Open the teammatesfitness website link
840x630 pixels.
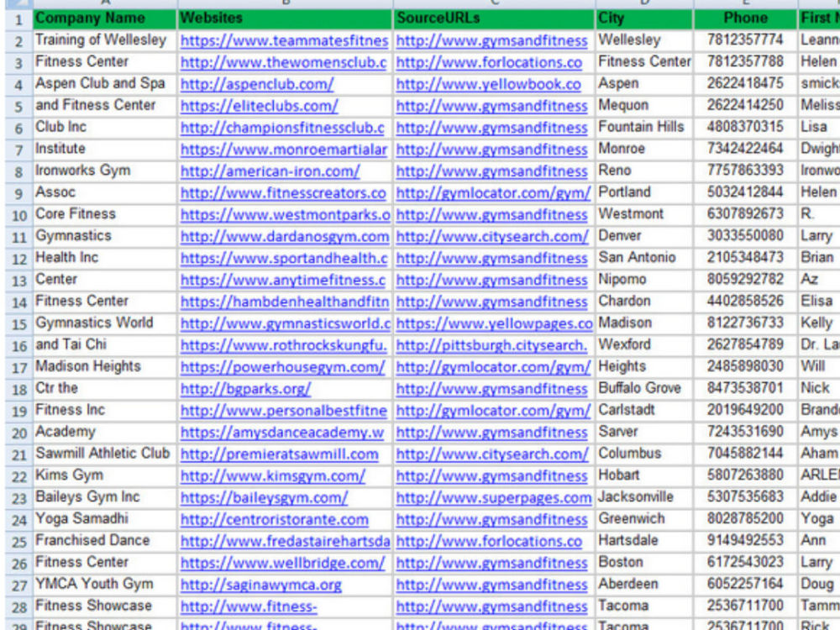[284, 40]
